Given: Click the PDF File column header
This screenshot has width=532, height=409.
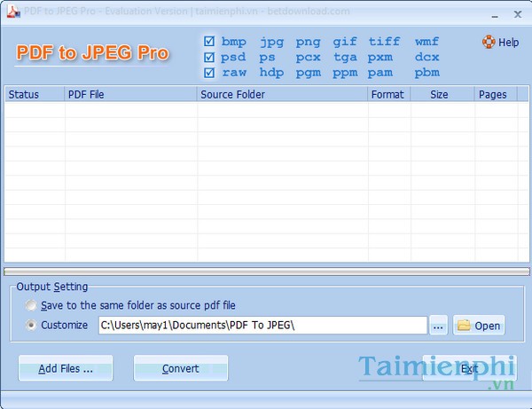Looking at the screenshot, I should pos(130,94).
